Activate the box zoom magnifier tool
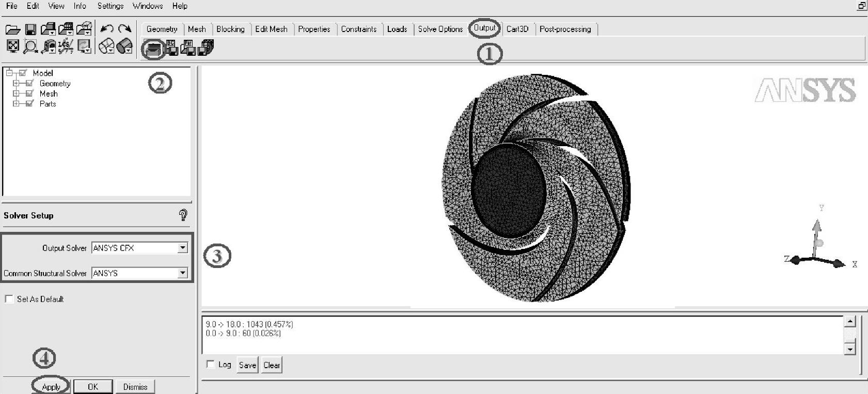Viewport: 868px width, 394px height. [x=30, y=47]
